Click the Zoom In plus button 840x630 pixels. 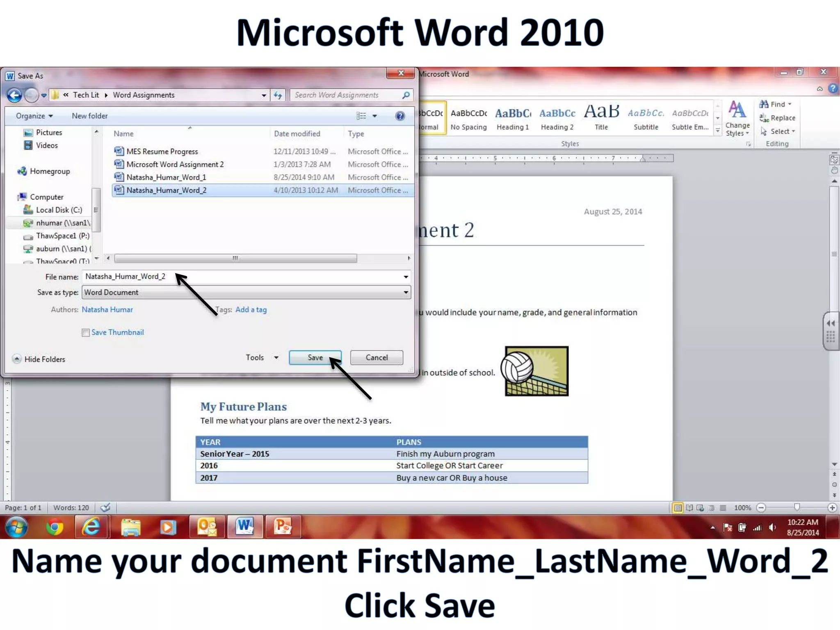pyautogui.click(x=832, y=508)
